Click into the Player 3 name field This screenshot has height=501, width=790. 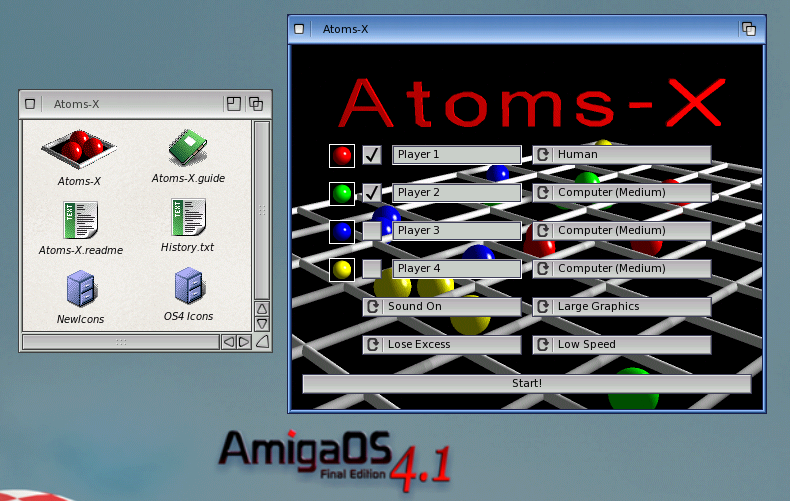point(456,231)
